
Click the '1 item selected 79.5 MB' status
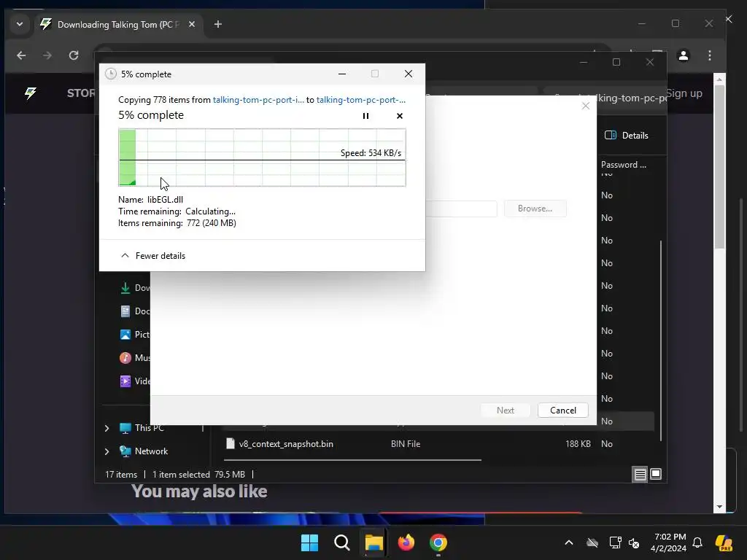(x=198, y=474)
